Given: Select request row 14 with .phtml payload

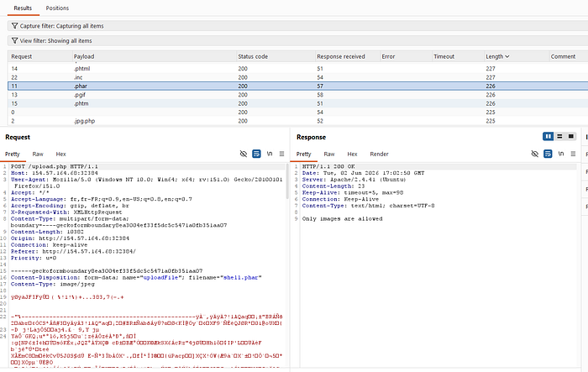Looking at the screenshot, I should [x=297, y=69].
